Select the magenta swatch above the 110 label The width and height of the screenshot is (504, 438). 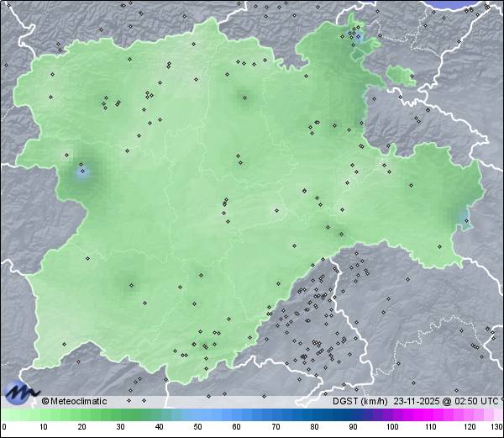coord(429,415)
